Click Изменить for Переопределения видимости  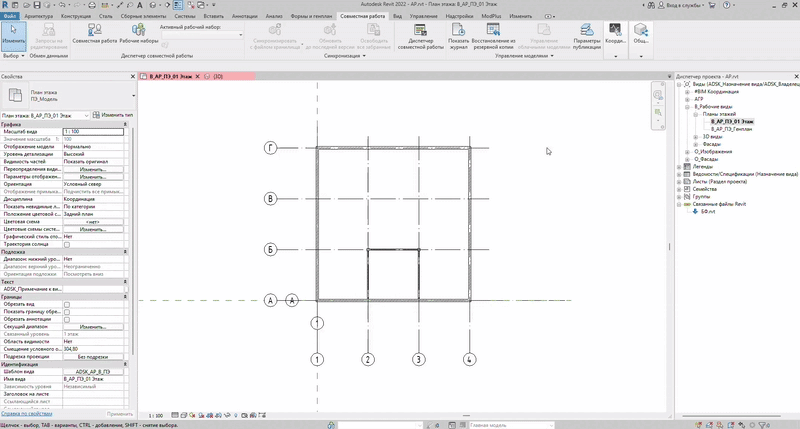[x=93, y=169]
